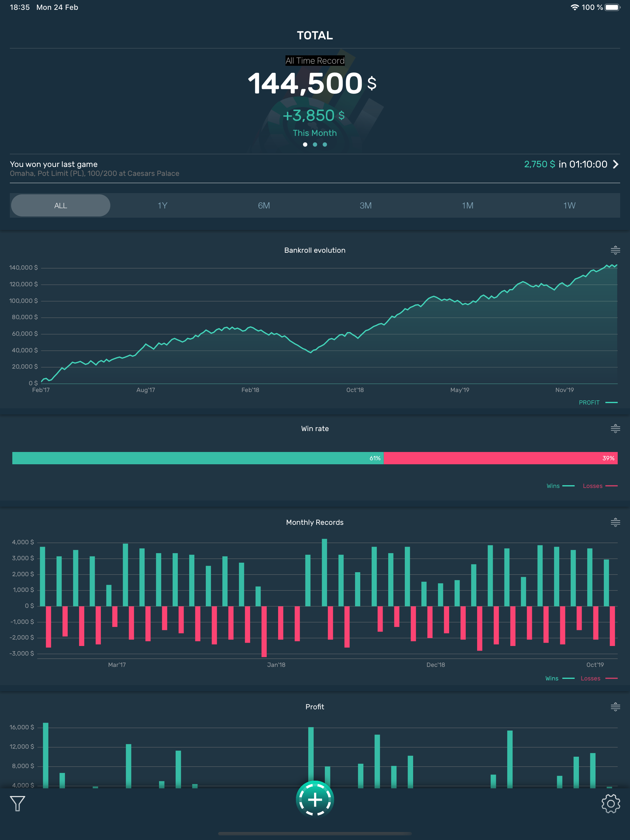The height and width of the screenshot is (840, 630).
Task: Go to second summary page dot
Action: pos(315,144)
